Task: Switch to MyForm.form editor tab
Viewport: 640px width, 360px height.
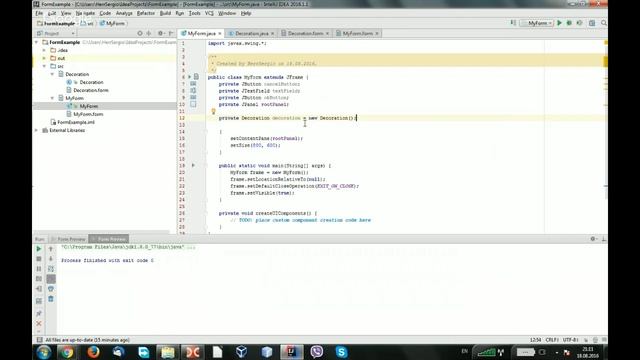Action: (x=358, y=33)
